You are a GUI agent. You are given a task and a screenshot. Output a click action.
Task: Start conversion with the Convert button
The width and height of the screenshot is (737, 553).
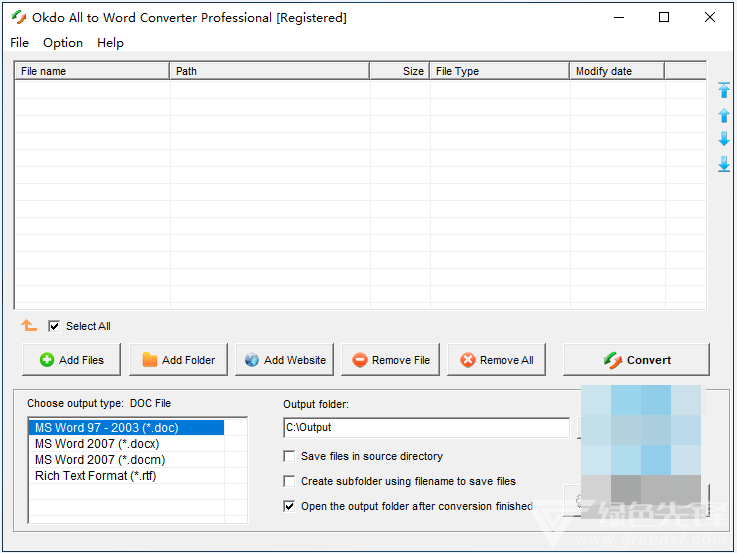click(x=636, y=360)
